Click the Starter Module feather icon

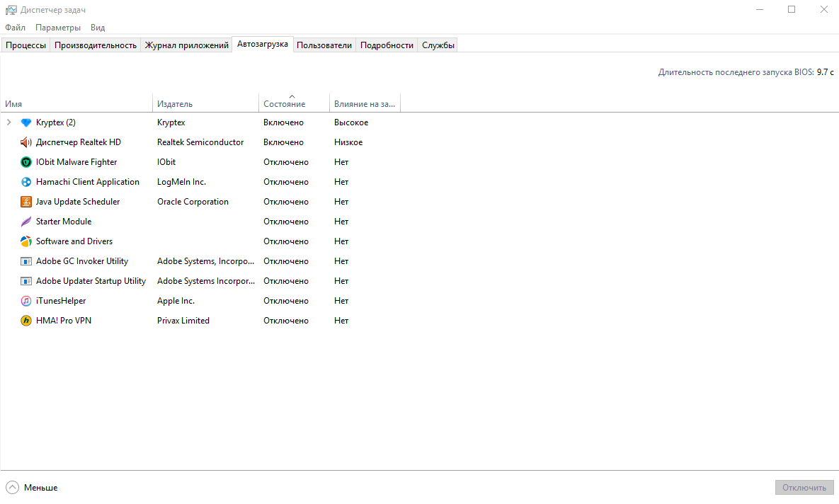(25, 222)
